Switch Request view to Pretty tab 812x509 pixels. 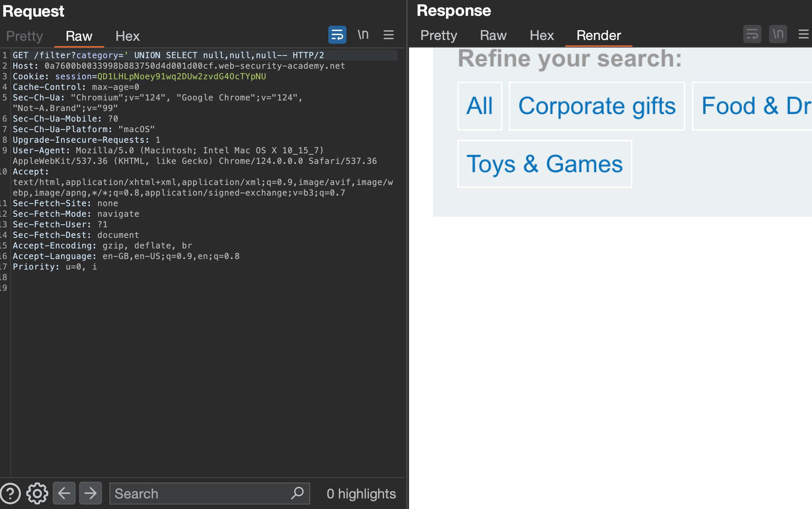pos(25,36)
